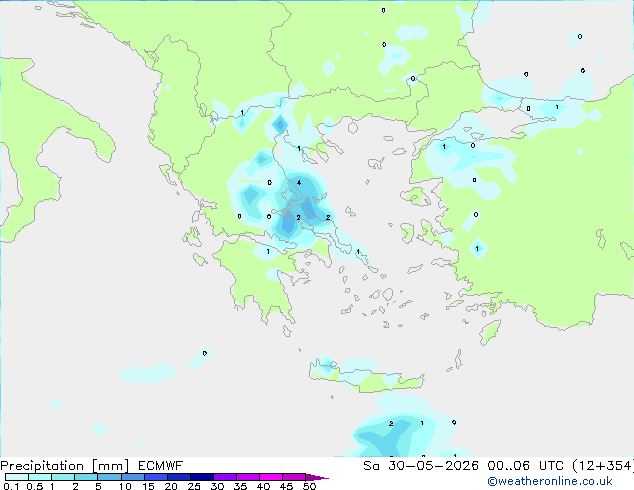Pick the 45–50 mm legend color box

[294, 477]
